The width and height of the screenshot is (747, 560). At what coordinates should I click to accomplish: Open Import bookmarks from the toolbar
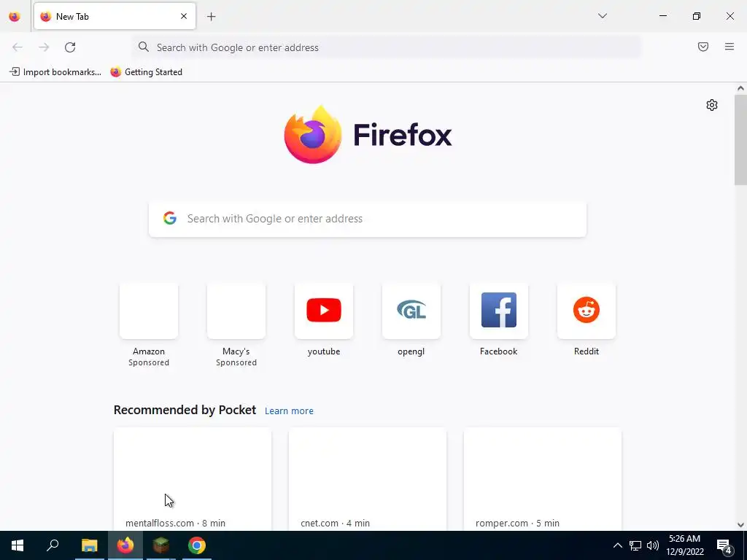pyautogui.click(x=55, y=72)
